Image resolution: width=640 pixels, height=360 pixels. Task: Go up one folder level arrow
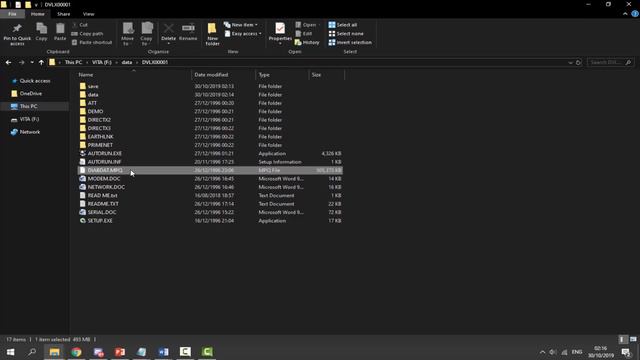tap(41, 62)
